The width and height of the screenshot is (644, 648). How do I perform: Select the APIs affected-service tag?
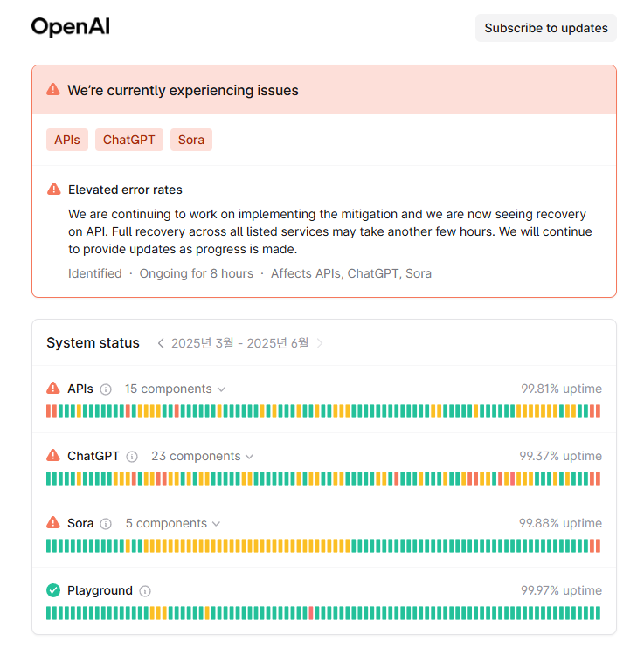(x=67, y=140)
